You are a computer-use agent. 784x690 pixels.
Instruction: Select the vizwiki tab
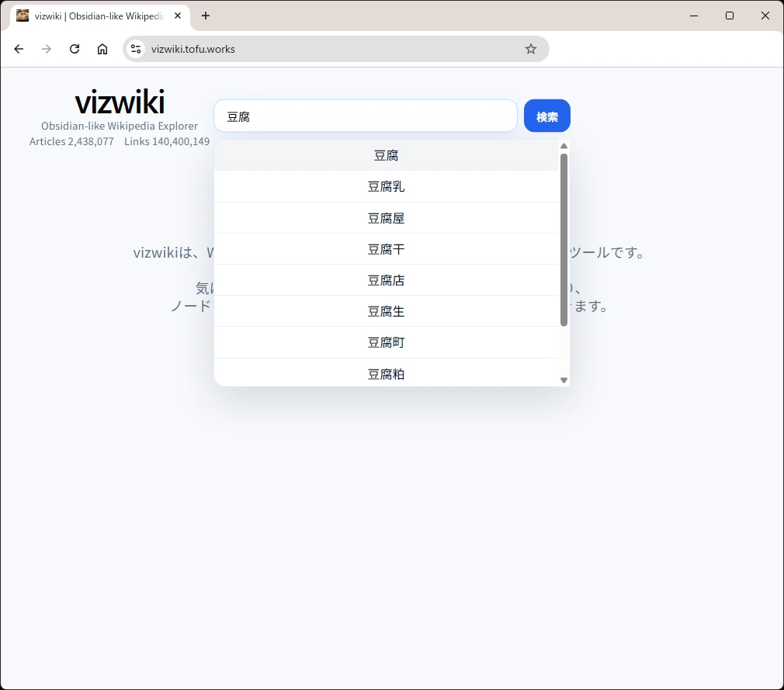click(100, 16)
